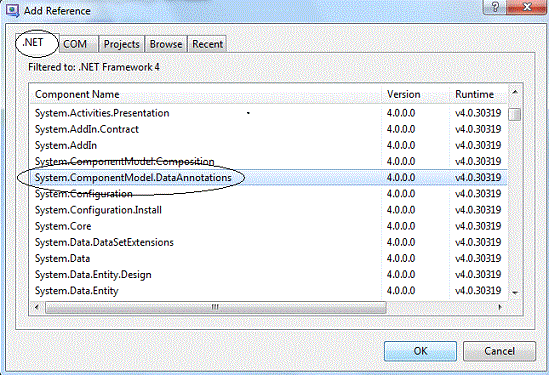Click runtime v4.0.30319 of System.Data.Entity
The image size is (549, 375).
click(478, 290)
